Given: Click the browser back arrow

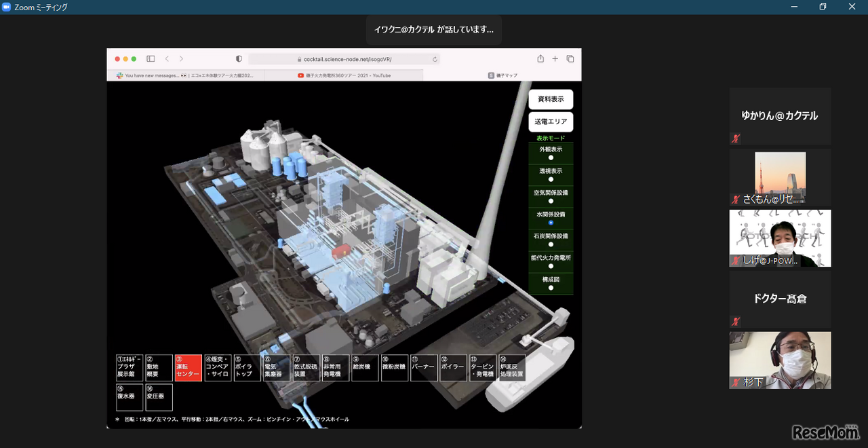Looking at the screenshot, I should tap(167, 59).
